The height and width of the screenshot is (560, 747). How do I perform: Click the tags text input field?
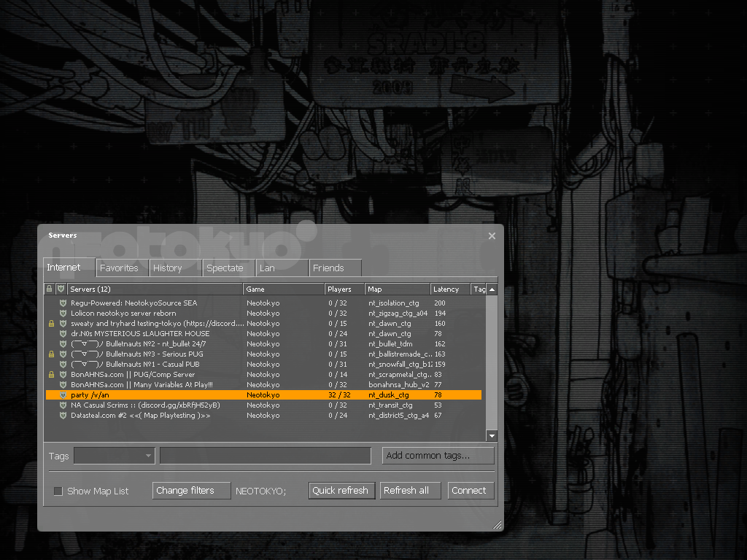(x=266, y=456)
